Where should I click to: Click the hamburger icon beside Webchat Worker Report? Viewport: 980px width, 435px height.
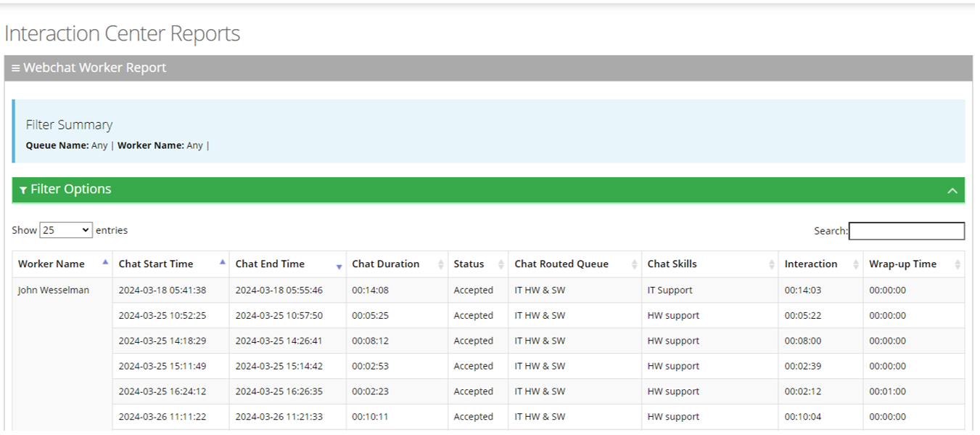pyautogui.click(x=15, y=68)
